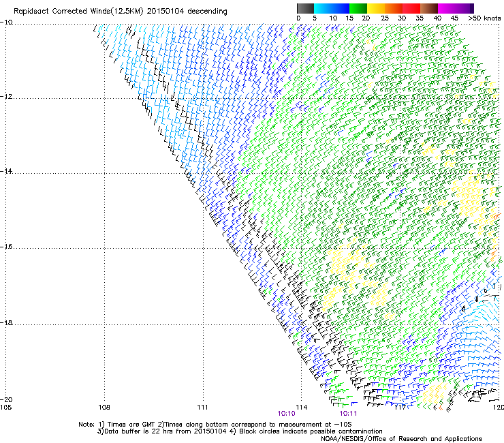Click the '25' legend scale label
The width and height of the screenshot is (504, 443).
tap(385, 18)
